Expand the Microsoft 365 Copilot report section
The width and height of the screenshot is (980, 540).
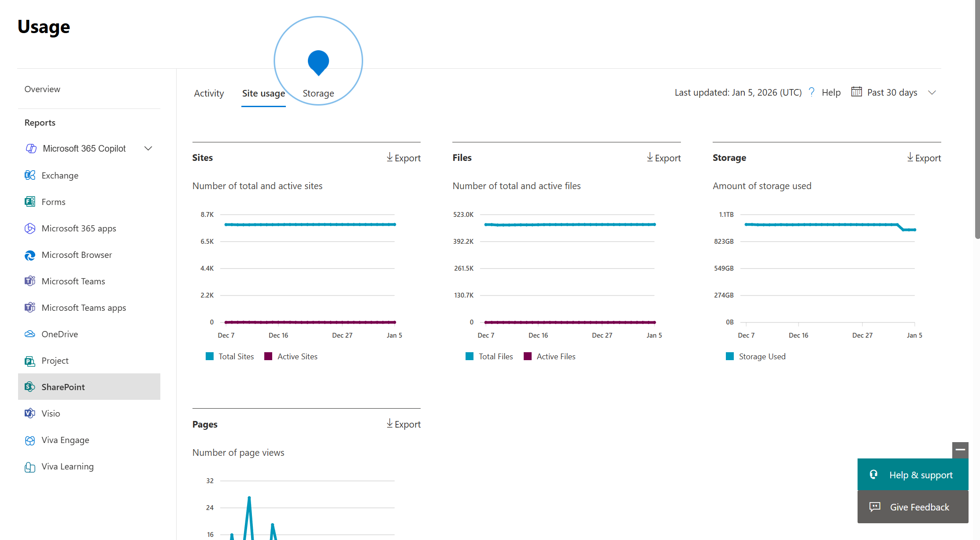(148, 148)
